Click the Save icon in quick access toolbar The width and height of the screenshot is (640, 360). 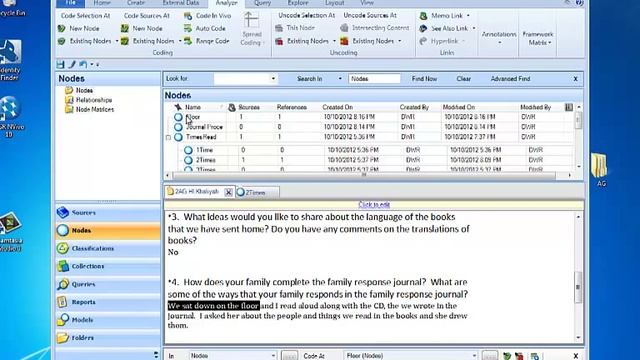pos(60,64)
